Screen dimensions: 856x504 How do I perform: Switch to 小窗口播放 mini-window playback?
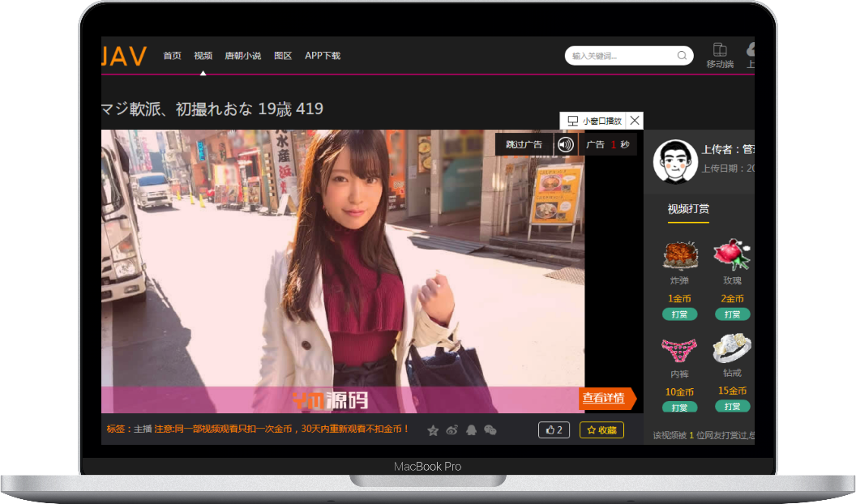point(595,121)
